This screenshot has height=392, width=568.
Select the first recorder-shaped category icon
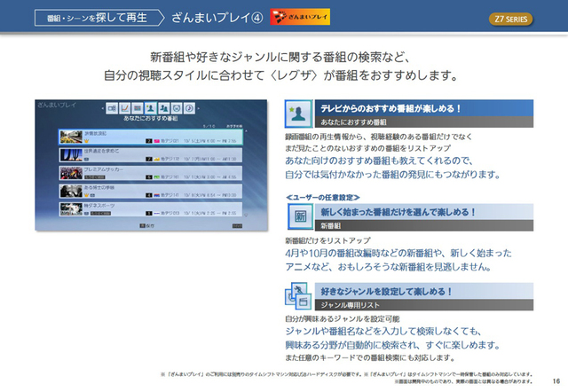point(112,108)
